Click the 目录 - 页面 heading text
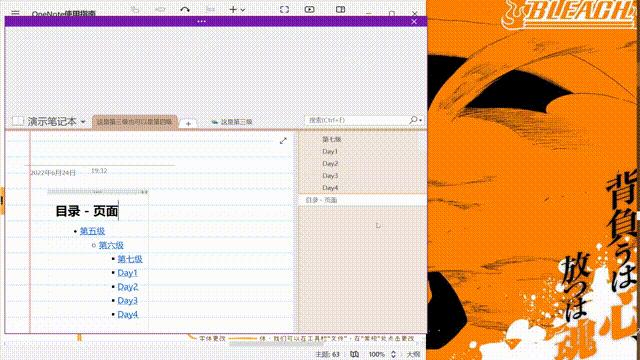The height and width of the screenshot is (360, 640). click(x=87, y=211)
